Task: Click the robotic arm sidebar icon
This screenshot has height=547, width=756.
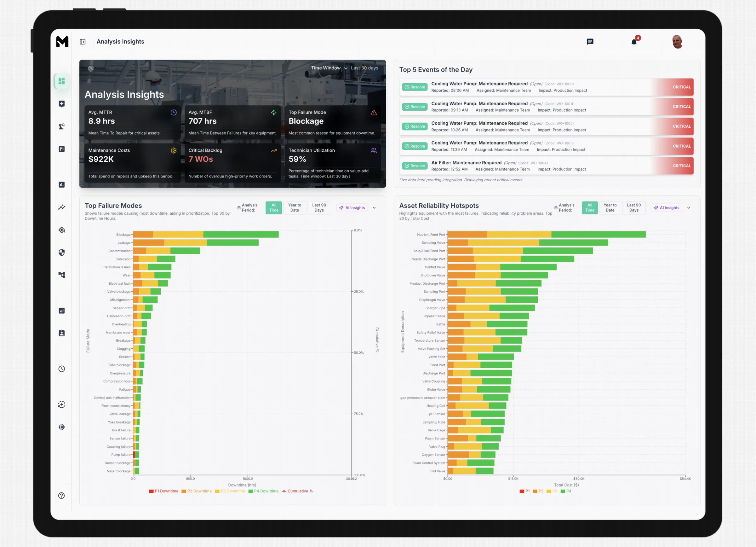Action: coord(62,126)
